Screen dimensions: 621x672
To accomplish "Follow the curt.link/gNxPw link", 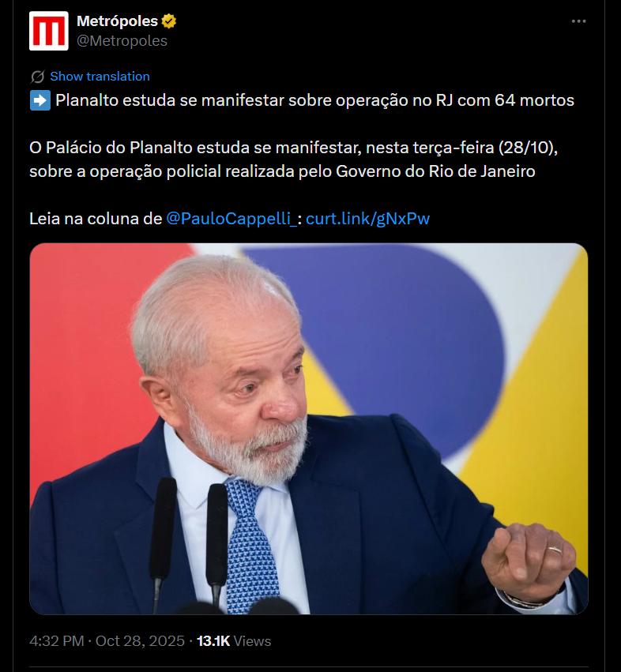I will click(x=367, y=219).
